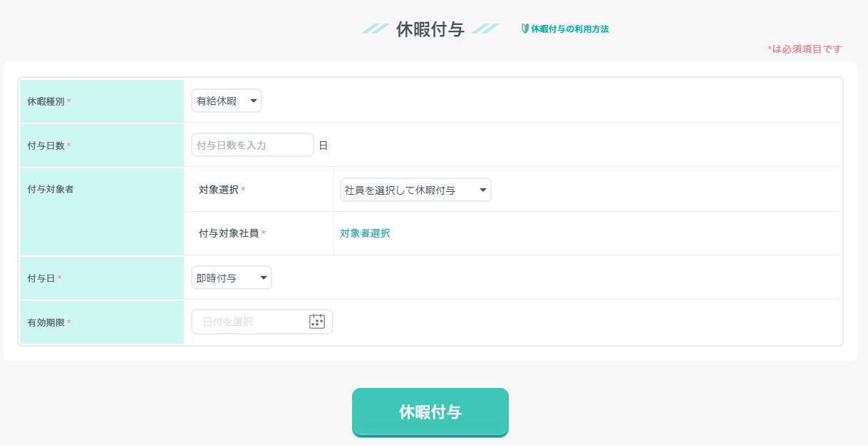Click the 付与日 row label
This screenshot has width=868, height=445.
click(41, 278)
